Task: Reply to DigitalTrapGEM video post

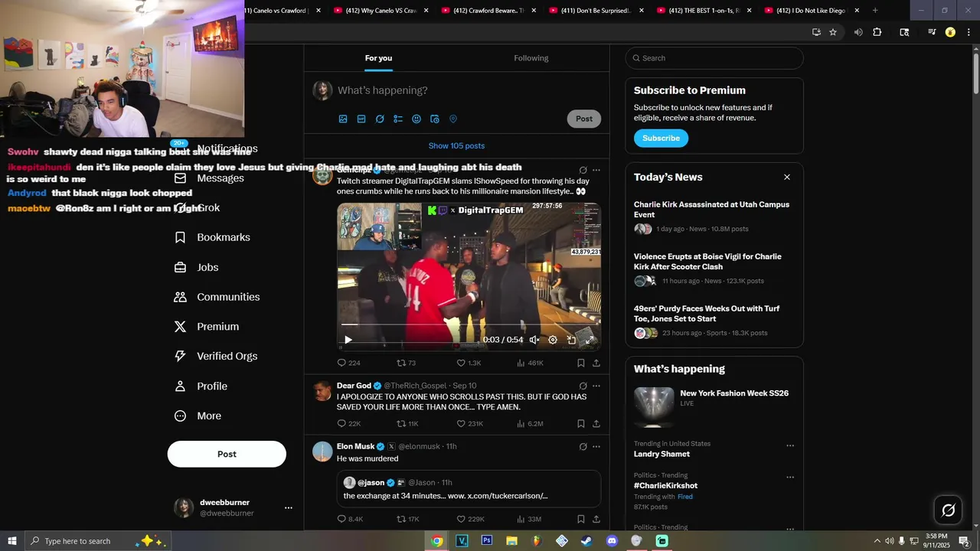Action: [348, 363]
